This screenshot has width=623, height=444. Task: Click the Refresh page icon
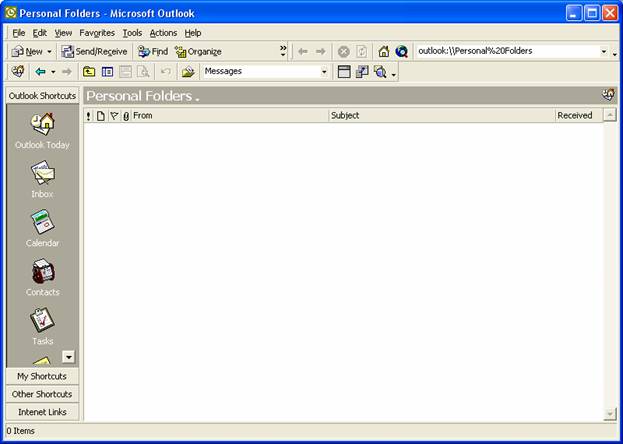[362, 52]
